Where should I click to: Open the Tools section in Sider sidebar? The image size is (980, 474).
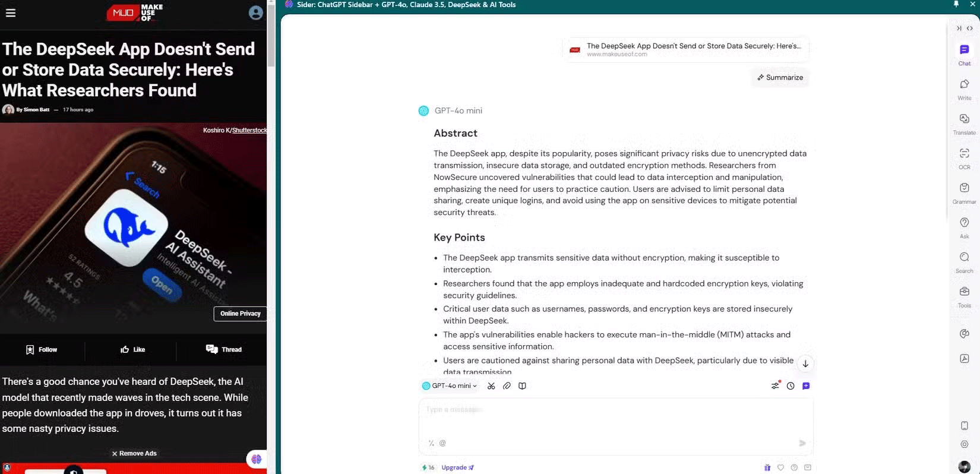point(964,296)
